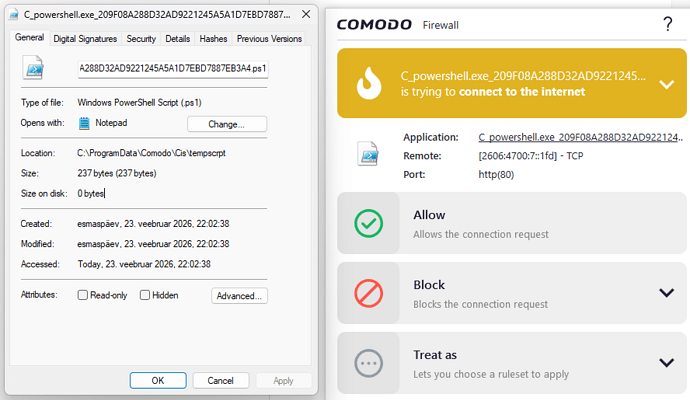Expand the Treat as ruleset chevron

click(667, 362)
